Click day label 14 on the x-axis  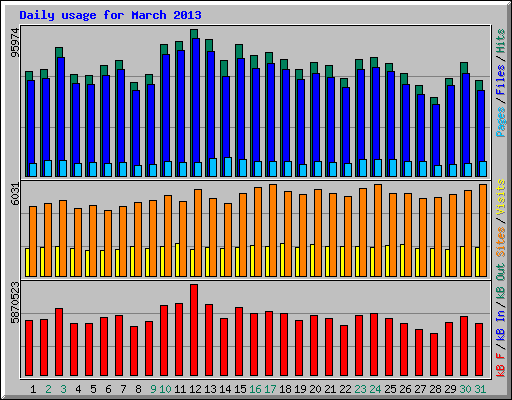pyautogui.click(x=225, y=389)
